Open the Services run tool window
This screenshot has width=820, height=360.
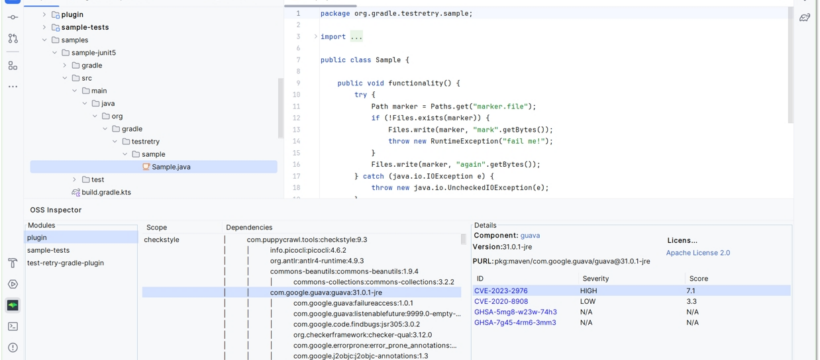coord(13,284)
